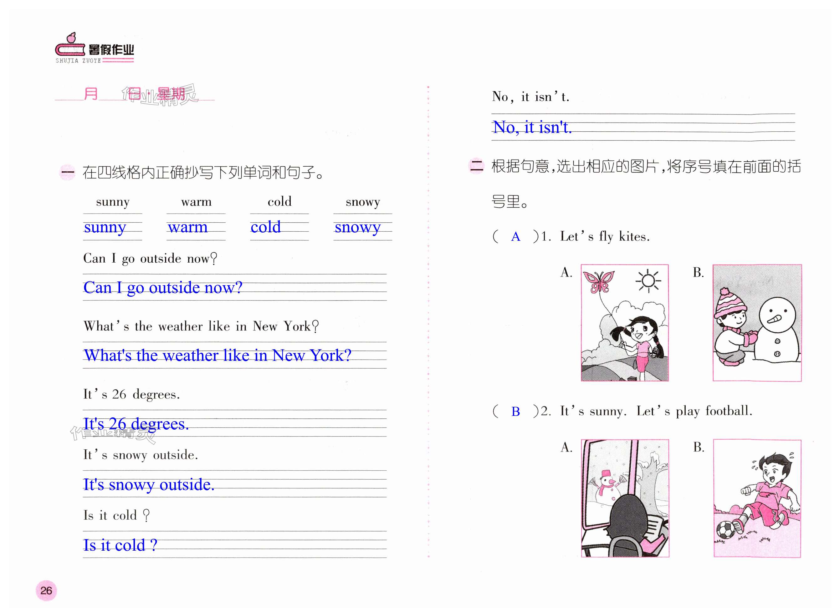
Task: Click the pink section two circle marker
Action: point(476,166)
